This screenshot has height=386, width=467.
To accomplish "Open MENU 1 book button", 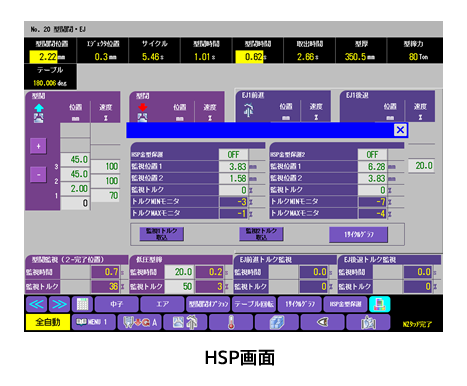I will 94,322.
